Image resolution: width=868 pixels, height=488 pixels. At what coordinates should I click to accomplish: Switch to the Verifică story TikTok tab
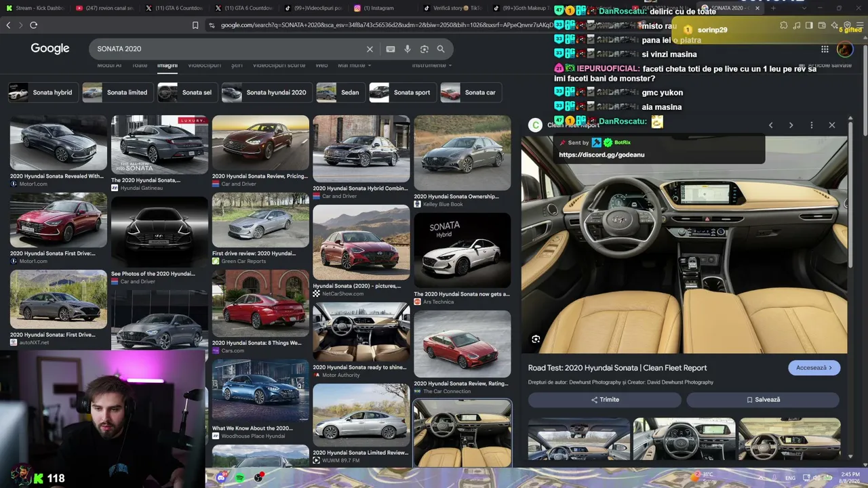[x=452, y=8]
